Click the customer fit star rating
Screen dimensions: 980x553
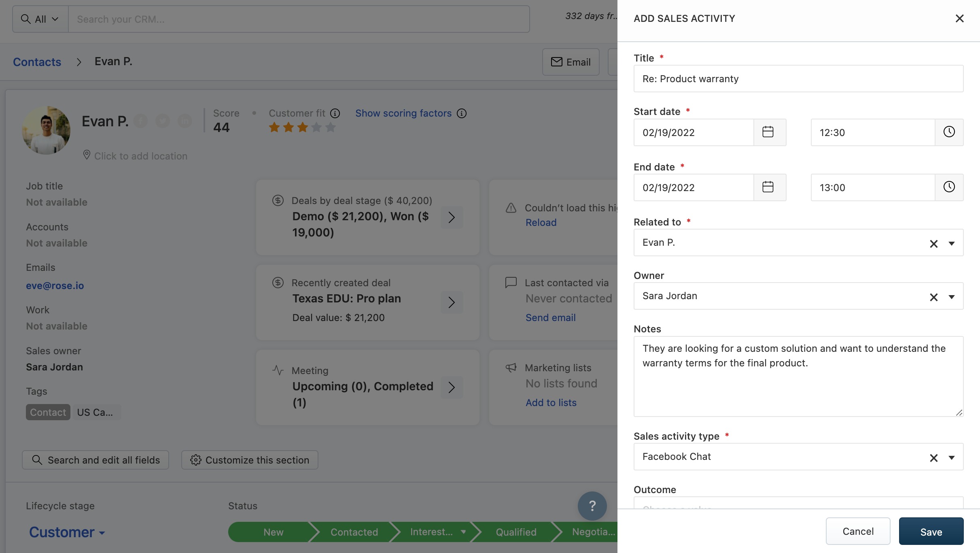click(302, 128)
